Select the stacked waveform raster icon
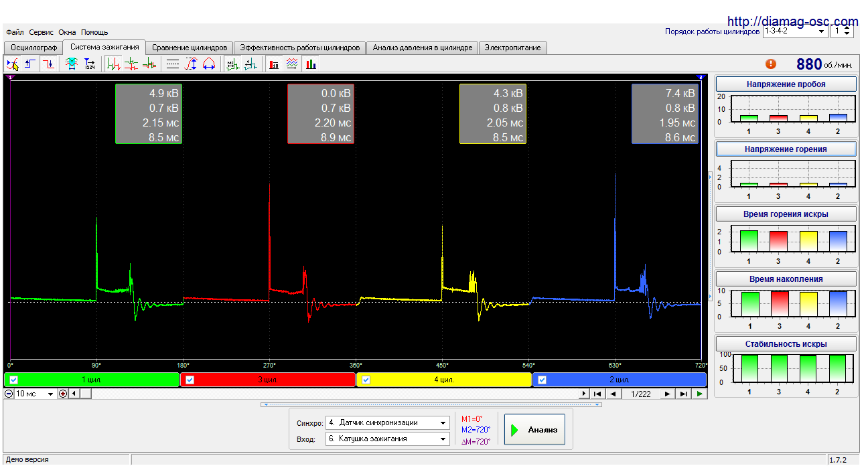Viewport: 868px width, 468px height. point(131,64)
